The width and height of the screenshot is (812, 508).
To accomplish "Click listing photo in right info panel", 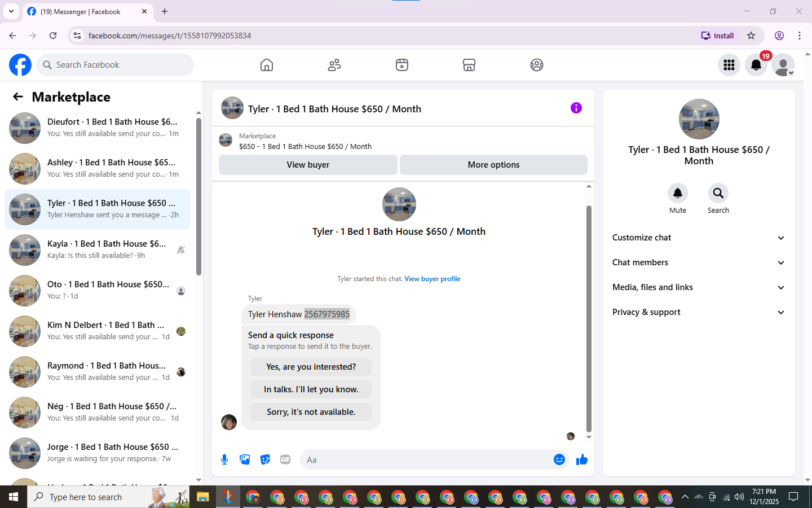I will coord(699,119).
